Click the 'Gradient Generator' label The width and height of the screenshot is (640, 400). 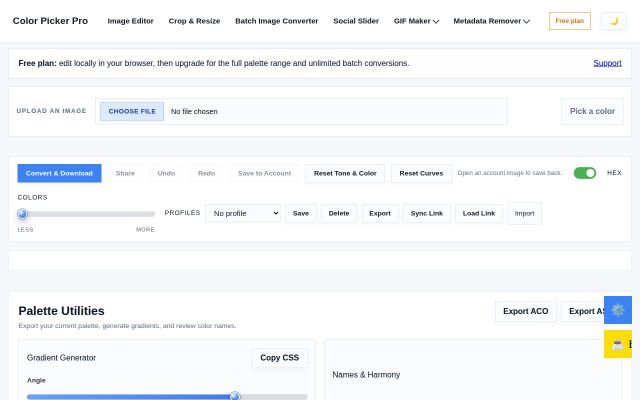(x=61, y=358)
